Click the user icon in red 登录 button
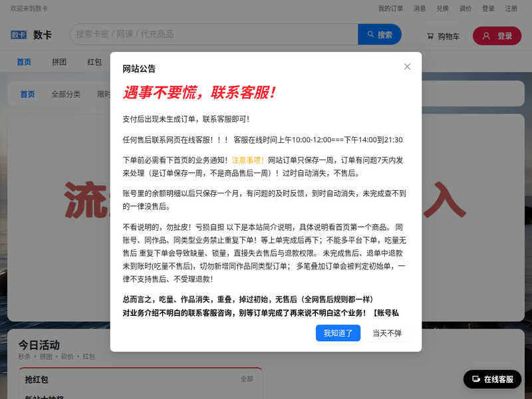 pyautogui.click(x=486, y=36)
